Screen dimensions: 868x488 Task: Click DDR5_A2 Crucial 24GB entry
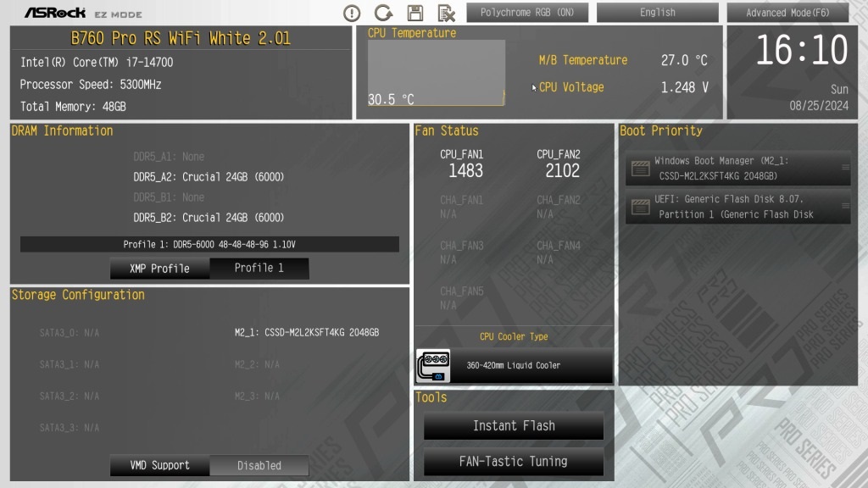pos(209,177)
